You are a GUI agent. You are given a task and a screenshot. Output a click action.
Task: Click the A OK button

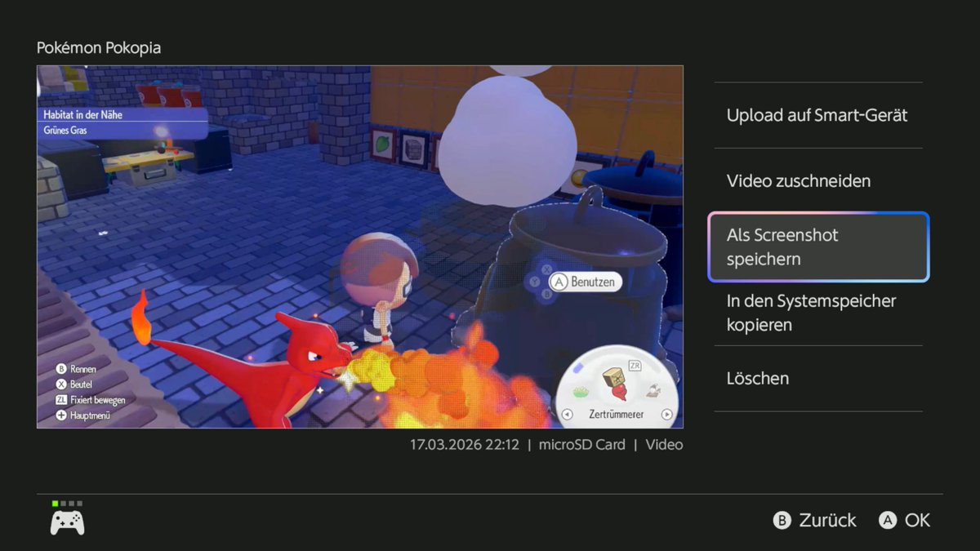[x=904, y=520]
